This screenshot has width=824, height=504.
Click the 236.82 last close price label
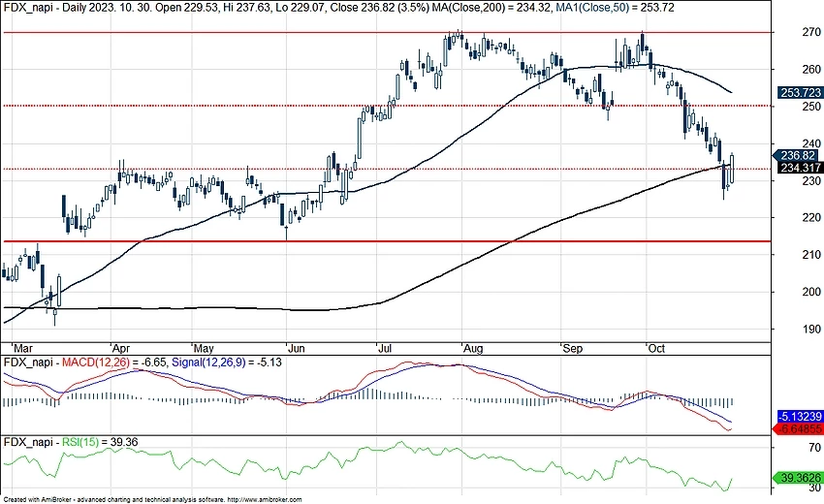coord(798,156)
